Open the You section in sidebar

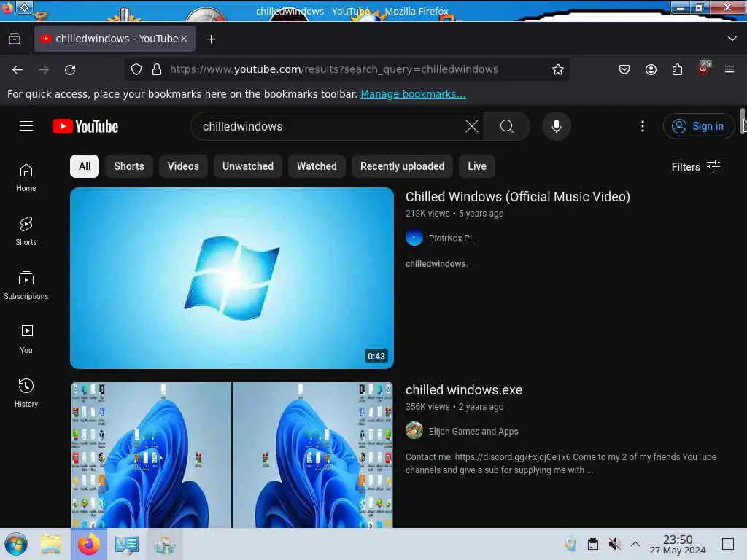pos(26,339)
